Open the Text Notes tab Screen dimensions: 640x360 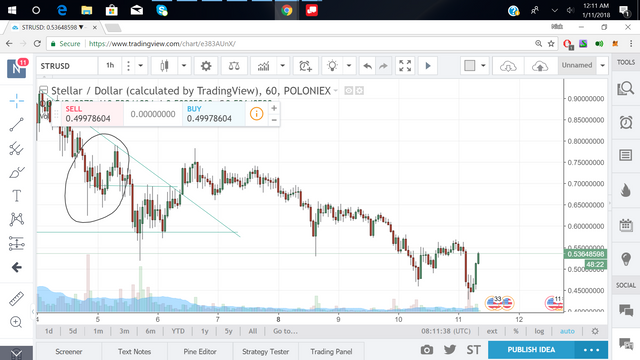(134, 351)
